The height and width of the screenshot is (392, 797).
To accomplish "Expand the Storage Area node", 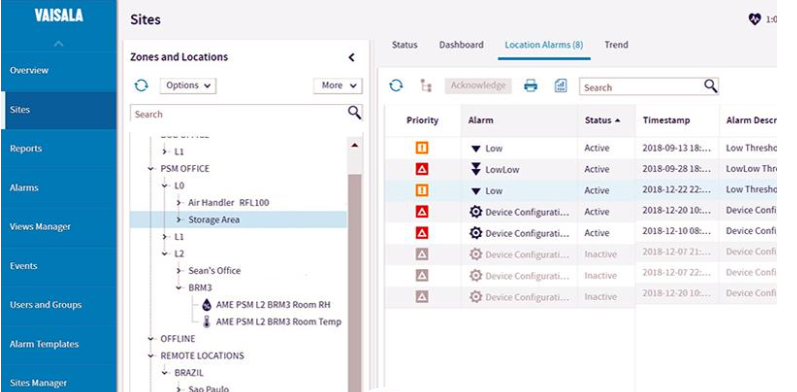I will (179, 220).
